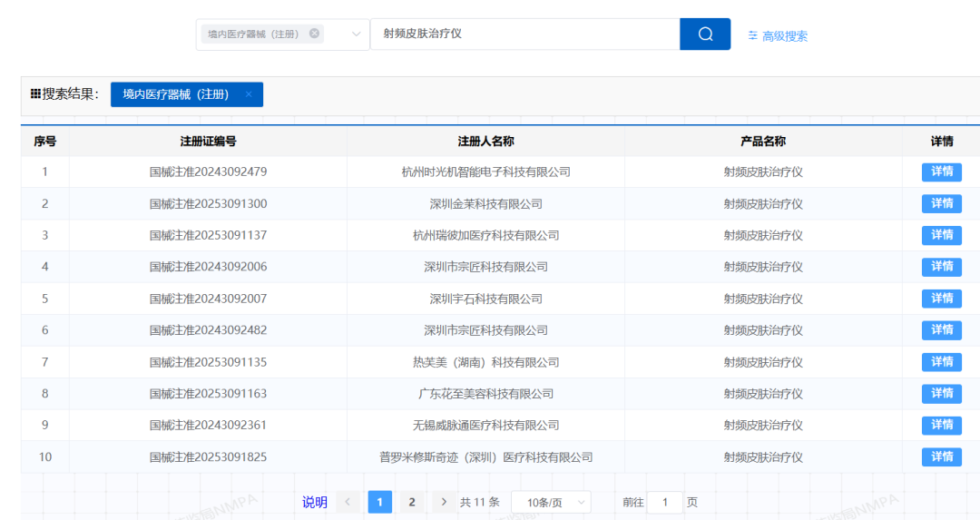
Task: View 详情 for 深圳金茉科技有限公司
Action: pos(941,204)
